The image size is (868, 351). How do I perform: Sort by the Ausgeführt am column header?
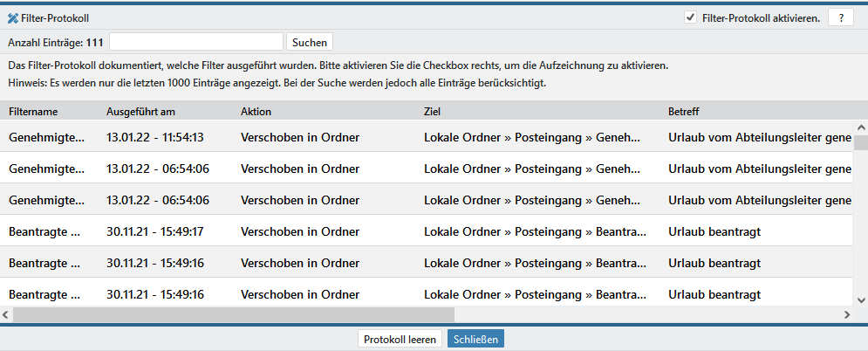(x=140, y=112)
